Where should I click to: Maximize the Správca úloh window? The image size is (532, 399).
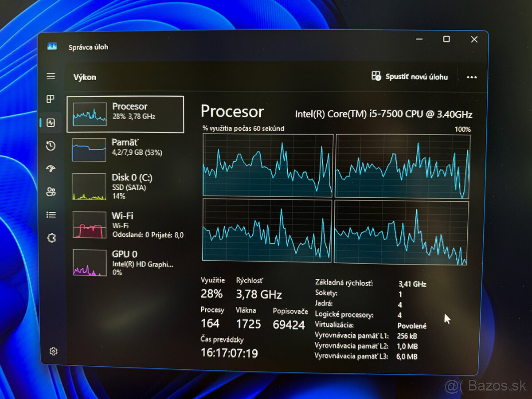coord(446,39)
